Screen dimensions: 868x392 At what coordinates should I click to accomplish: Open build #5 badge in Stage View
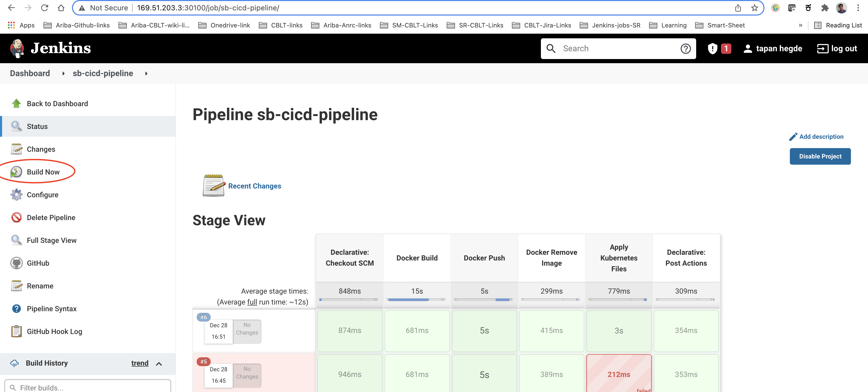coord(203,361)
